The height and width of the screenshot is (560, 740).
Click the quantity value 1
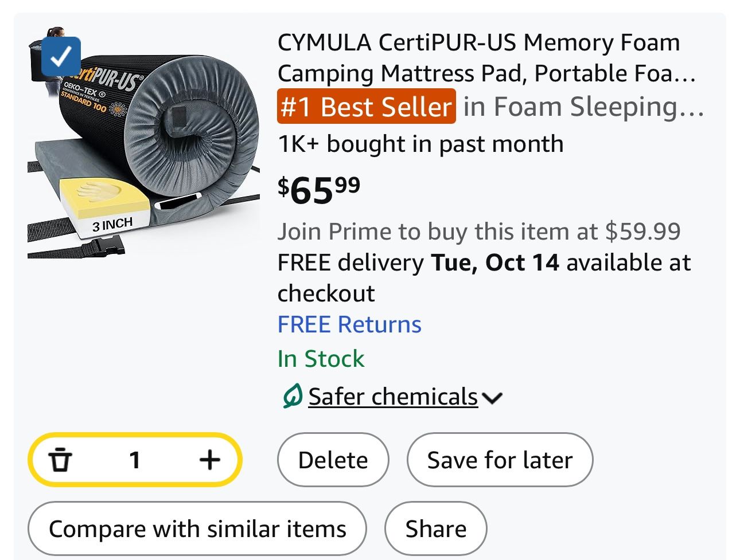135,460
